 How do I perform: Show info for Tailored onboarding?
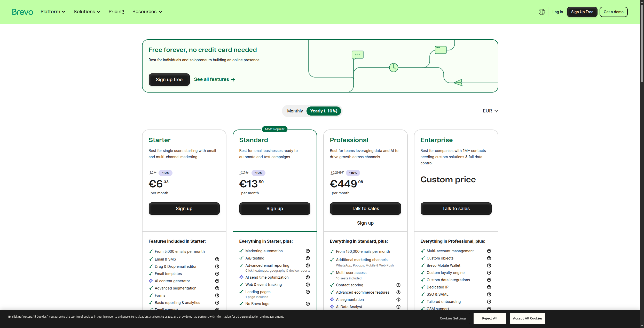[x=489, y=302]
